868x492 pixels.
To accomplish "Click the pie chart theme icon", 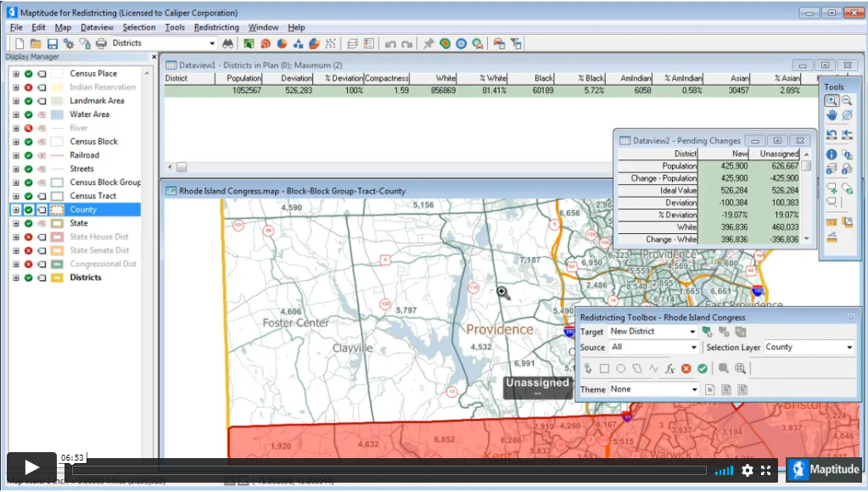I will (x=282, y=43).
